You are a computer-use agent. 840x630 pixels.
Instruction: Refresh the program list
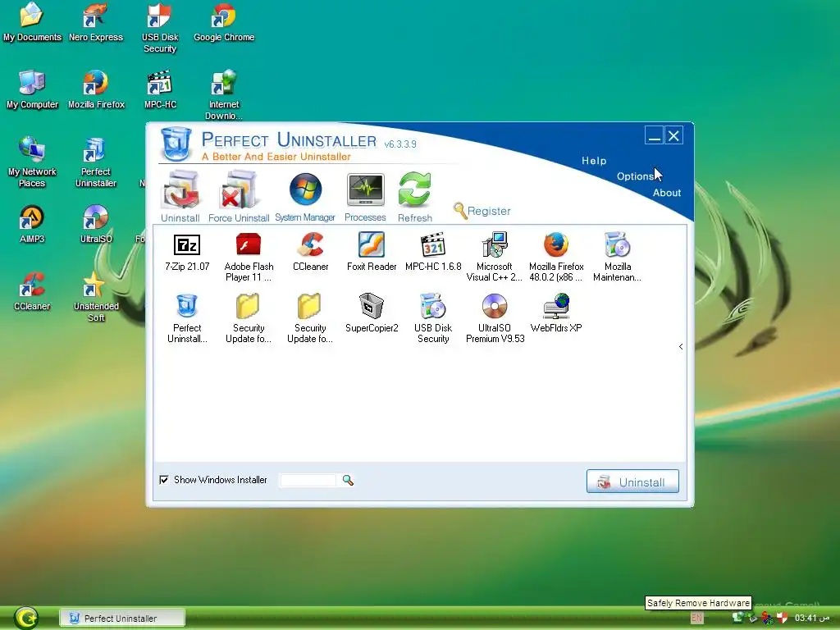pos(414,196)
